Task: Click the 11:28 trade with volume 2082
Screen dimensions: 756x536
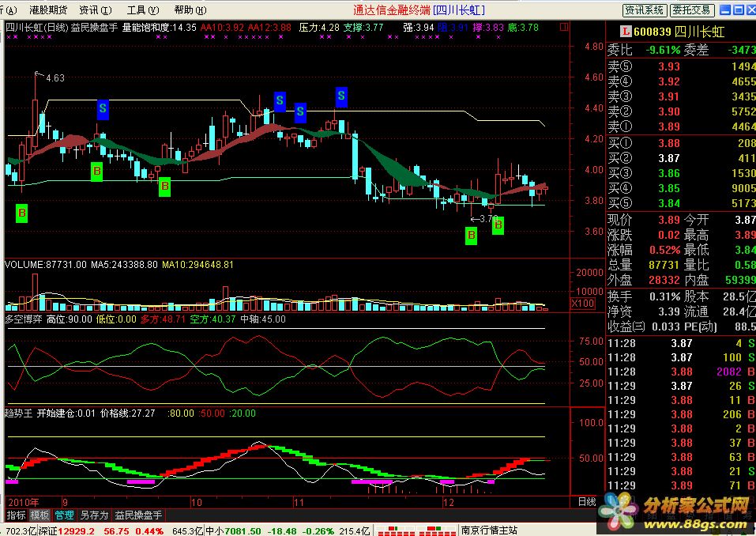Action: tap(681, 372)
